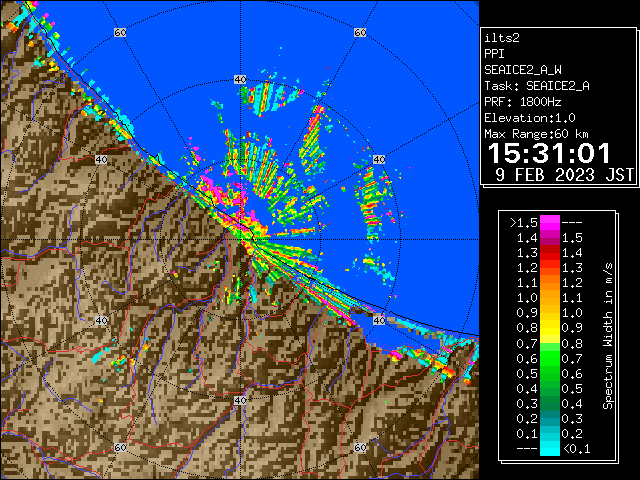The height and width of the screenshot is (480, 640).
Task: Select the purple 1.4 to 1.5 legend swatch
Action: point(550,238)
